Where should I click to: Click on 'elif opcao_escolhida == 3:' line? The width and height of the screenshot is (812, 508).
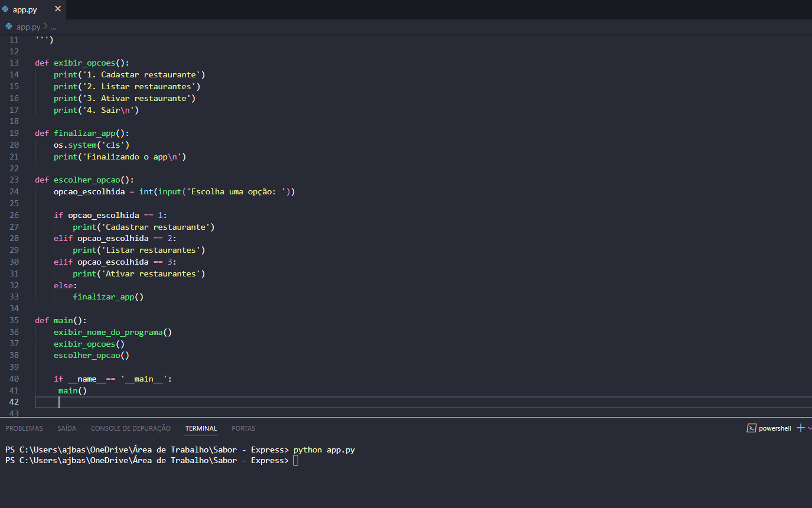coord(115,262)
